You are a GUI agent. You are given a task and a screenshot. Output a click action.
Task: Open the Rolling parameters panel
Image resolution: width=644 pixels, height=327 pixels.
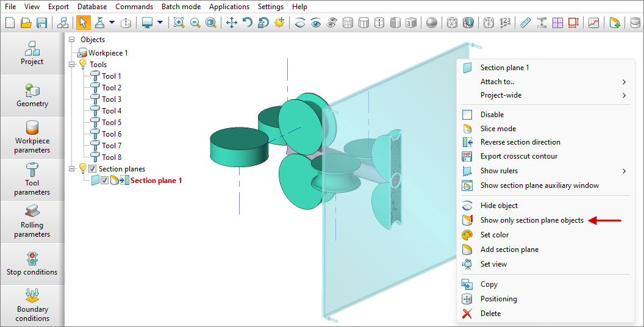pyautogui.click(x=32, y=221)
